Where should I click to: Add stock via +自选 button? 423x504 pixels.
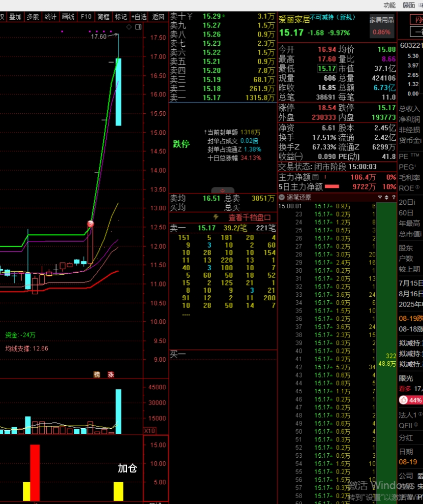pyautogui.click(x=139, y=17)
